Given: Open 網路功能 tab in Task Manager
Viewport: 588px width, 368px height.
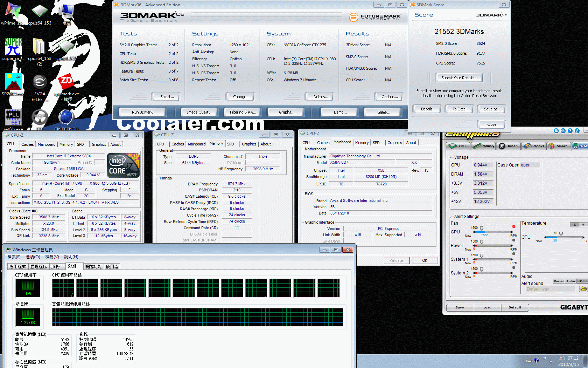Looking at the screenshot, I should (93, 267).
